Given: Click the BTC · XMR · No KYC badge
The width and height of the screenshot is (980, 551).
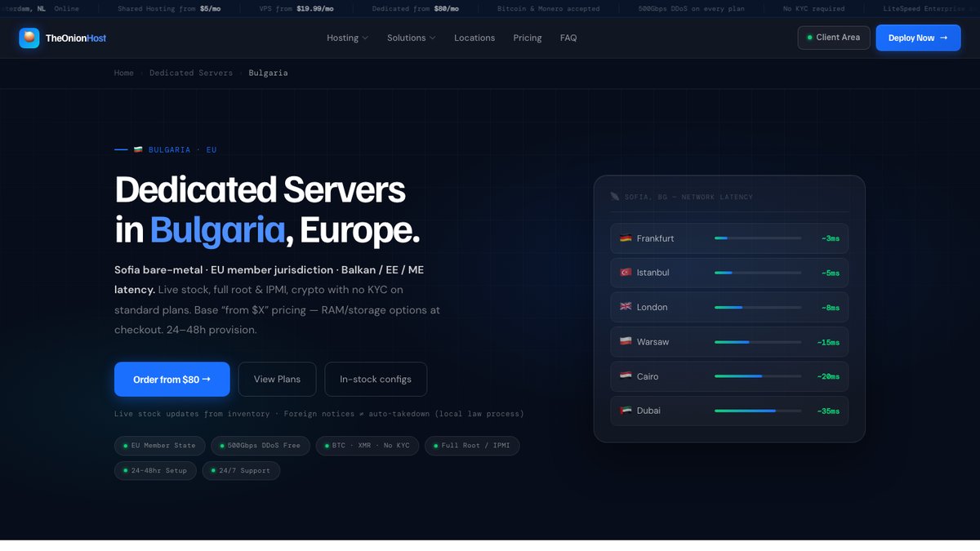Looking at the screenshot, I should point(367,446).
